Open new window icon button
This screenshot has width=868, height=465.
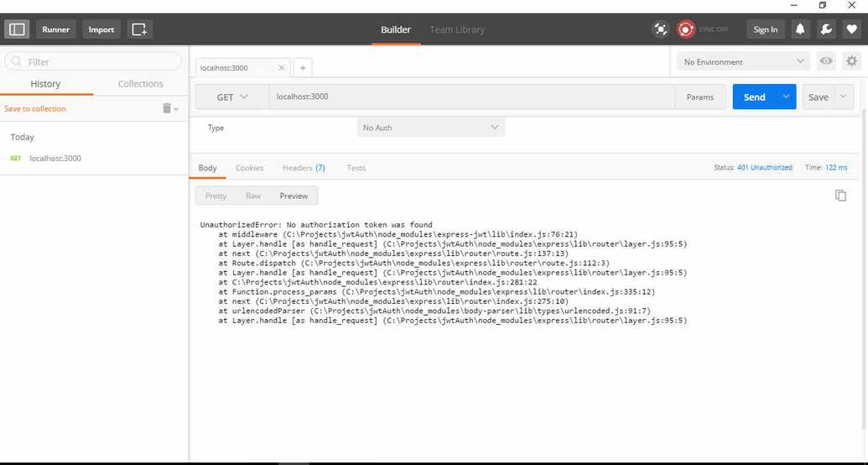[139, 29]
